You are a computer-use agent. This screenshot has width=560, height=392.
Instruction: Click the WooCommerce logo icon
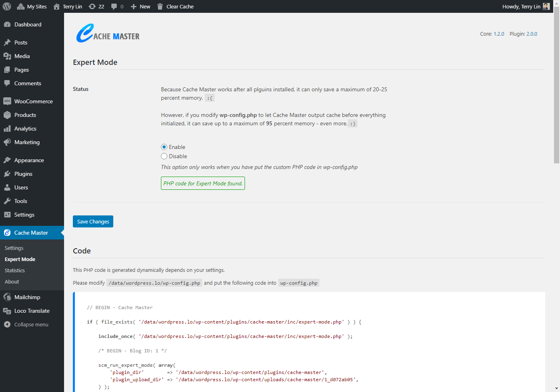point(7,101)
